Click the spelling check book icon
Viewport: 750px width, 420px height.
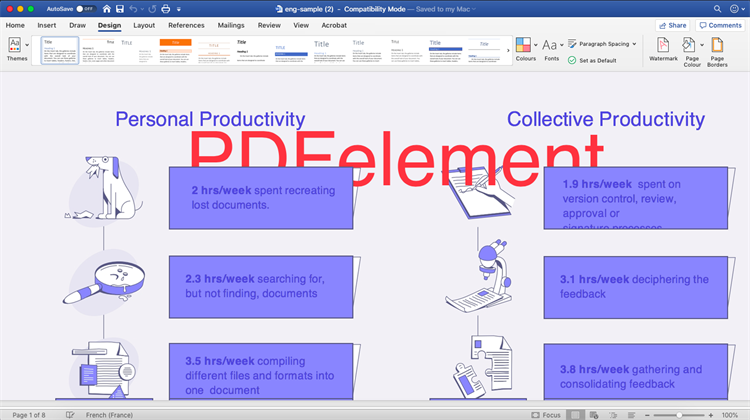[70, 415]
